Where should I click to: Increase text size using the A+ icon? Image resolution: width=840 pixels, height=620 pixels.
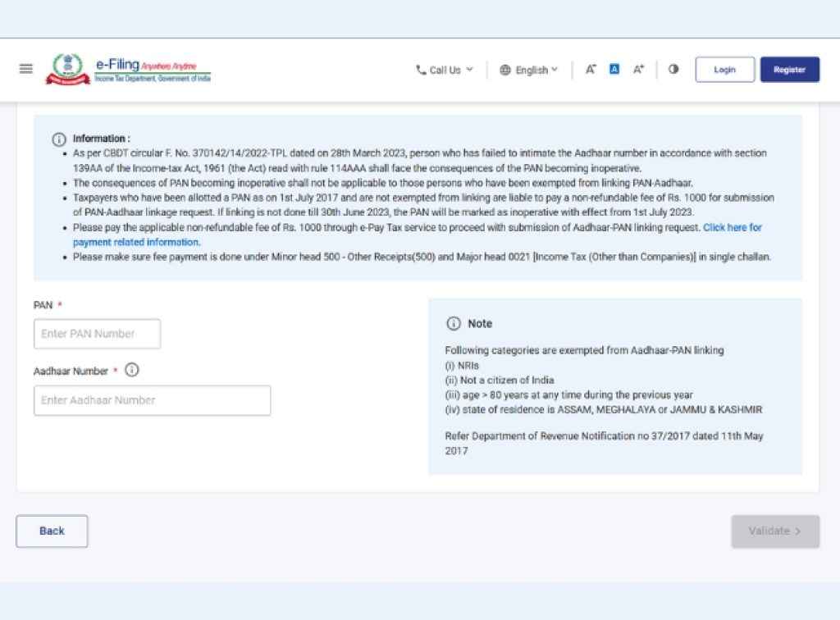(638, 70)
